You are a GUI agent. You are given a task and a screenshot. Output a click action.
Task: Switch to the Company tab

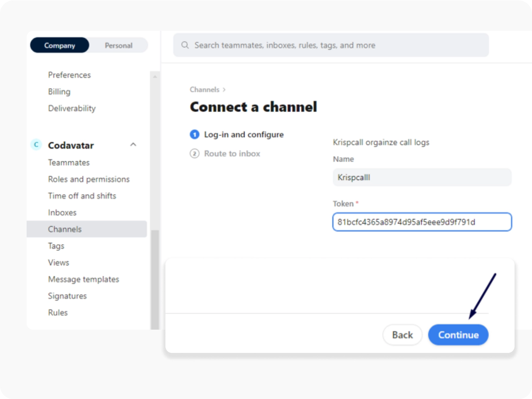(x=59, y=45)
